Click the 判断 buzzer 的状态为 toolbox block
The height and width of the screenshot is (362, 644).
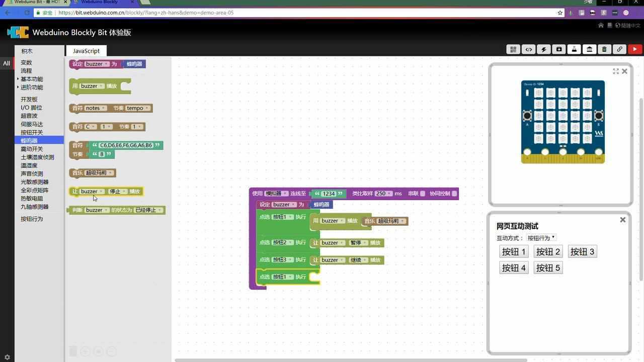(117, 210)
